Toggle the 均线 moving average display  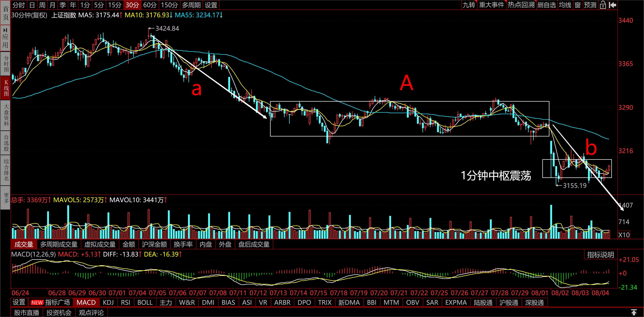tap(565, 5)
